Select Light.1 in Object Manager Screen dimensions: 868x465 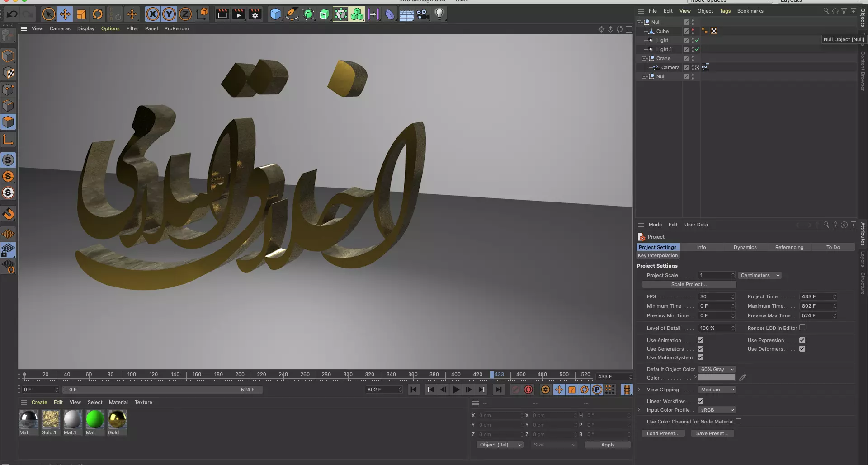point(664,49)
